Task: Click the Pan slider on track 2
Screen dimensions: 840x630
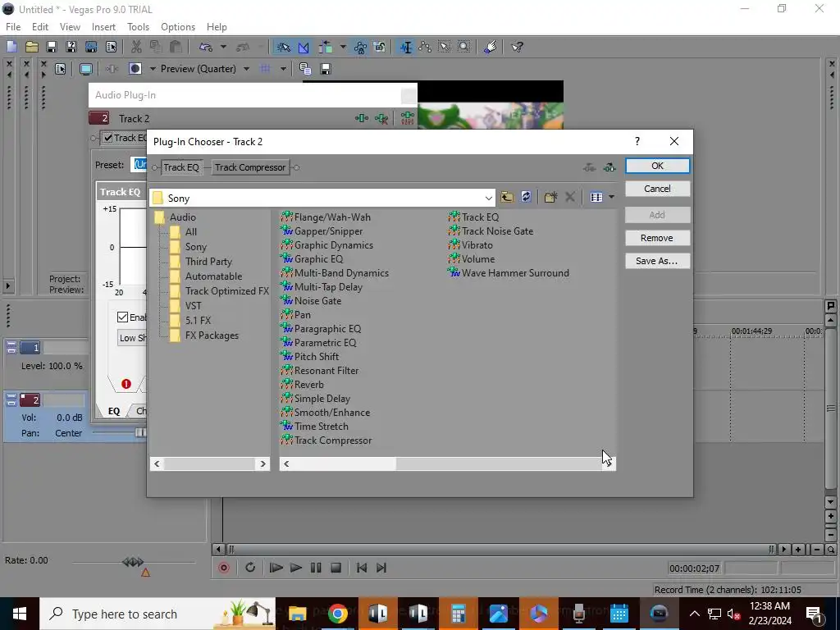Action: coord(140,433)
